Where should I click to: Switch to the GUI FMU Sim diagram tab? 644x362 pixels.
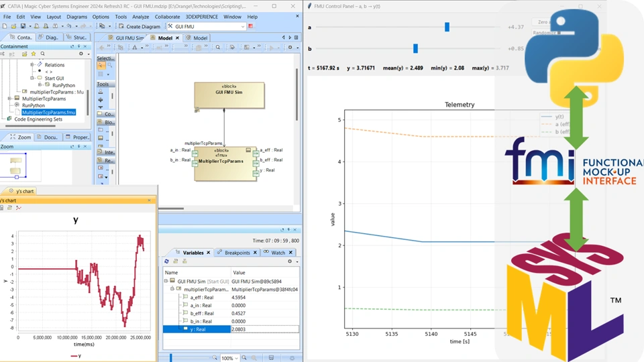129,38
